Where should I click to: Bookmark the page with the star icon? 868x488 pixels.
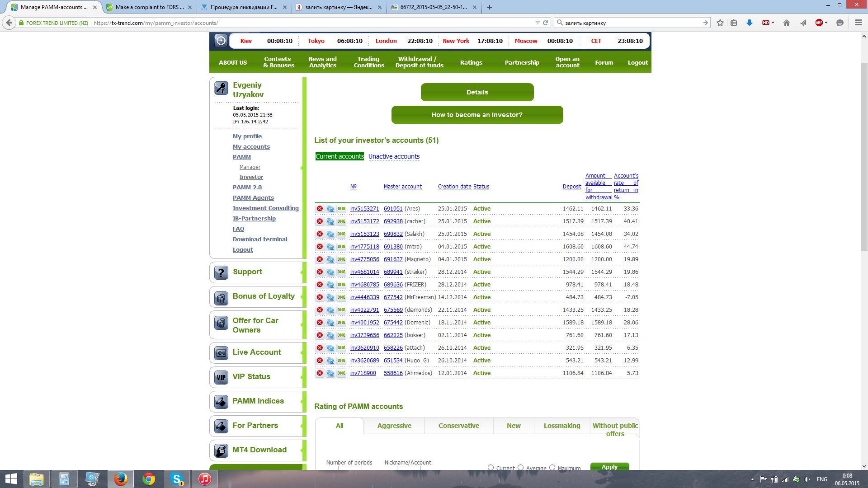point(720,23)
